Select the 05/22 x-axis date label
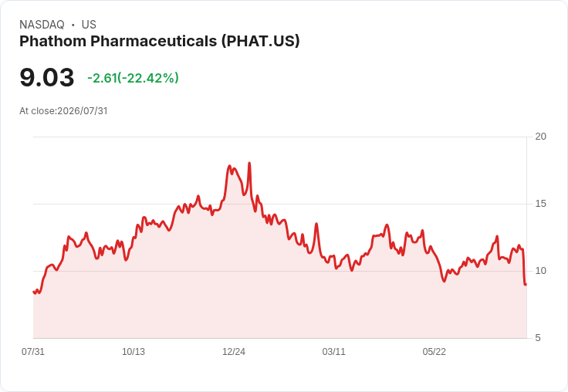This screenshot has height=392, width=568. [434, 351]
